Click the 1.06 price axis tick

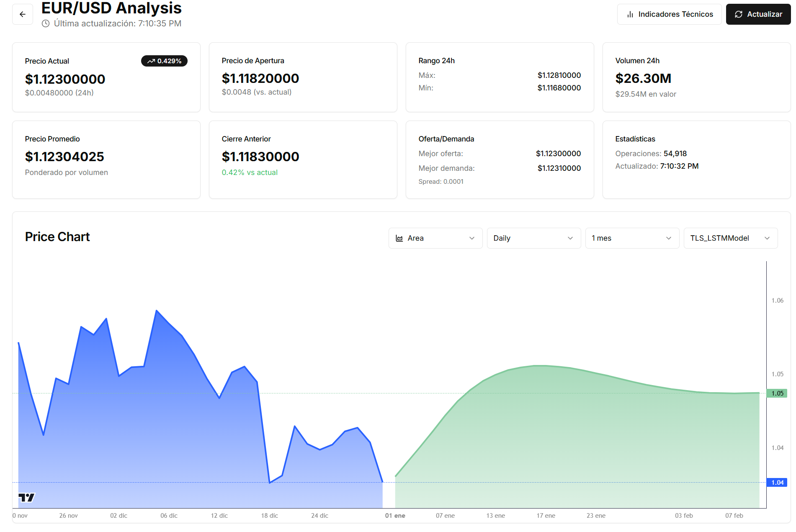coord(777,301)
